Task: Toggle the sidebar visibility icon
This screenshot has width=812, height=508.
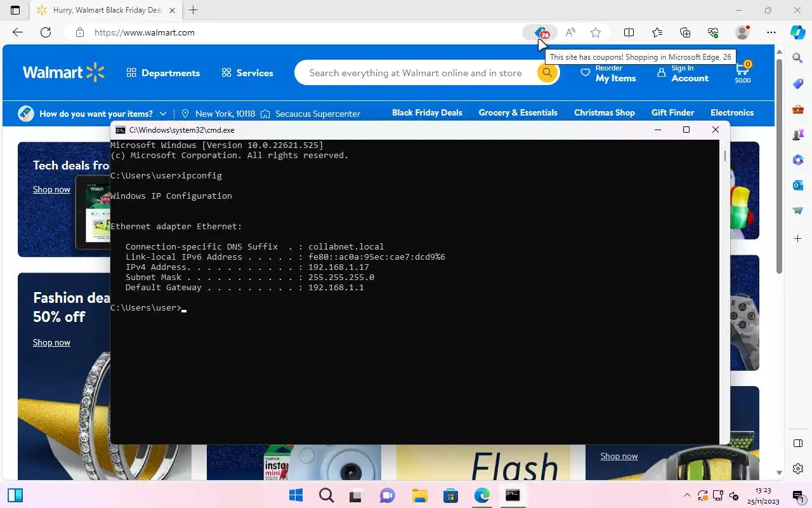Action: click(798, 443)
